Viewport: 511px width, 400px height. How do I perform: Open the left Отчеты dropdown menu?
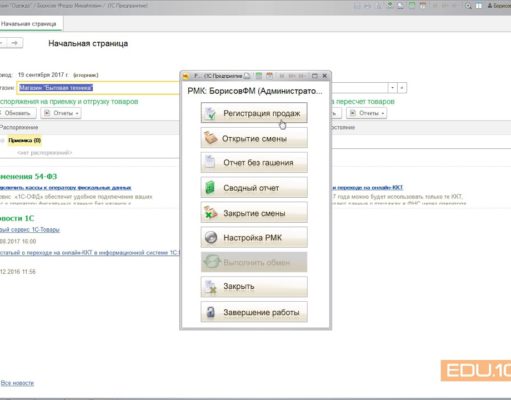click(x=61, y=113)
